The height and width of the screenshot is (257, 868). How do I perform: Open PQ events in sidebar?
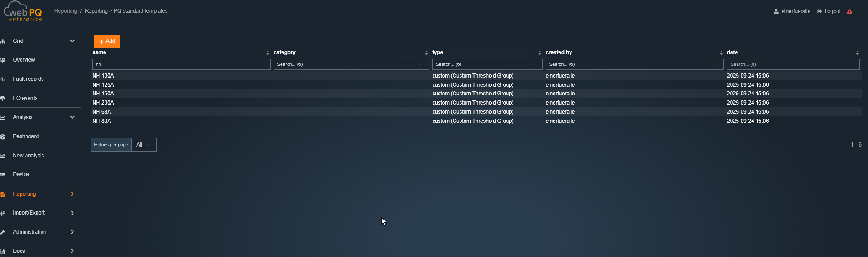click(x=25, y=98)
